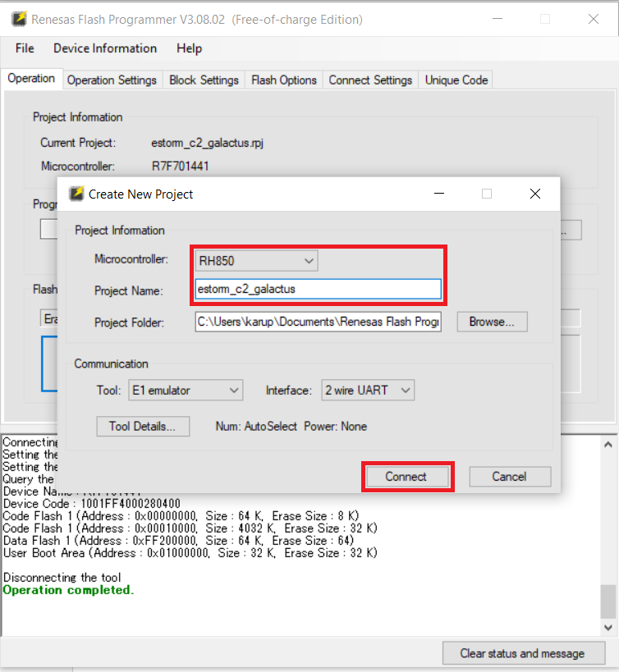Click the Project Name input field

(x=318, y=290)
